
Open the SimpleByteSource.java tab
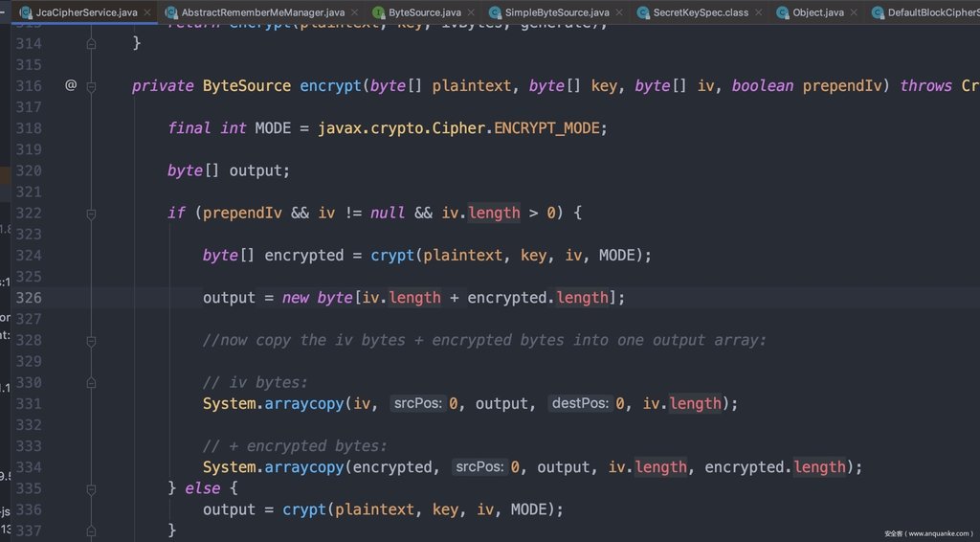(x=556, y=12)
